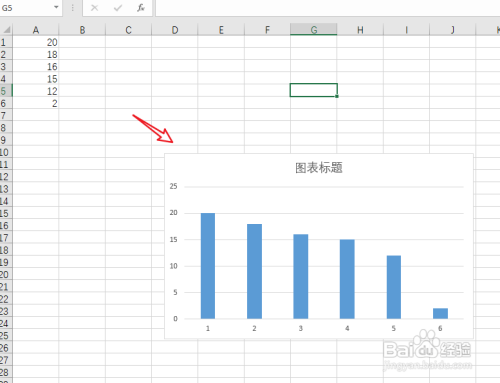The width and height of the screenshot is (500, 383).
Task: Select the chart bar for category 4
Action: 347,279
